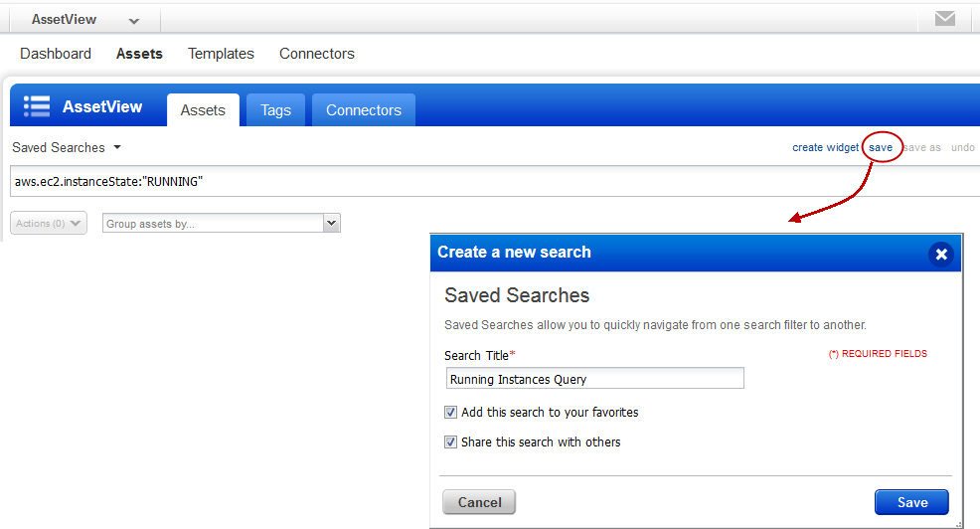
Task: Toggle Add this search to your favorites
Action: [x=450, y=412]
